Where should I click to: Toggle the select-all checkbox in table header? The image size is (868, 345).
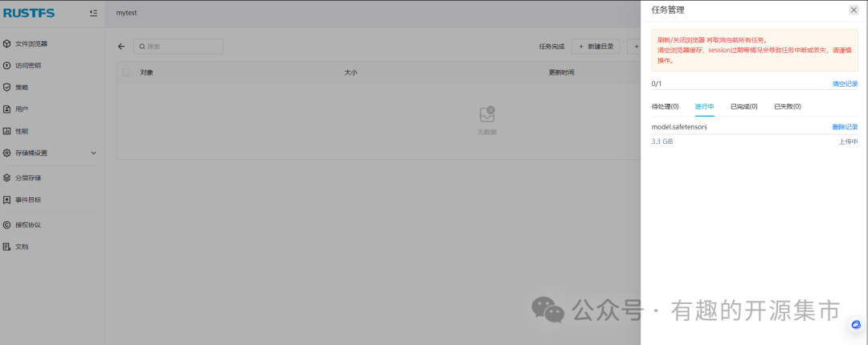point(125,72)
